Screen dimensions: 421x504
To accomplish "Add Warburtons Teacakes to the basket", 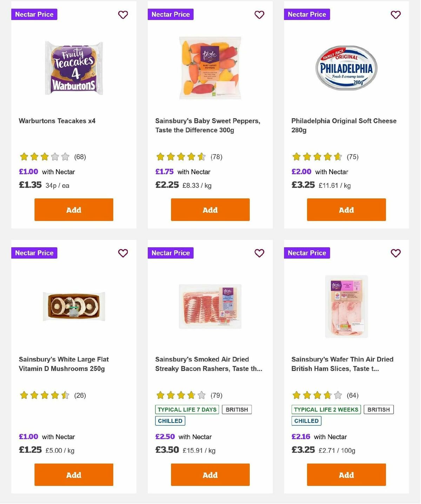I will (73, 210).
